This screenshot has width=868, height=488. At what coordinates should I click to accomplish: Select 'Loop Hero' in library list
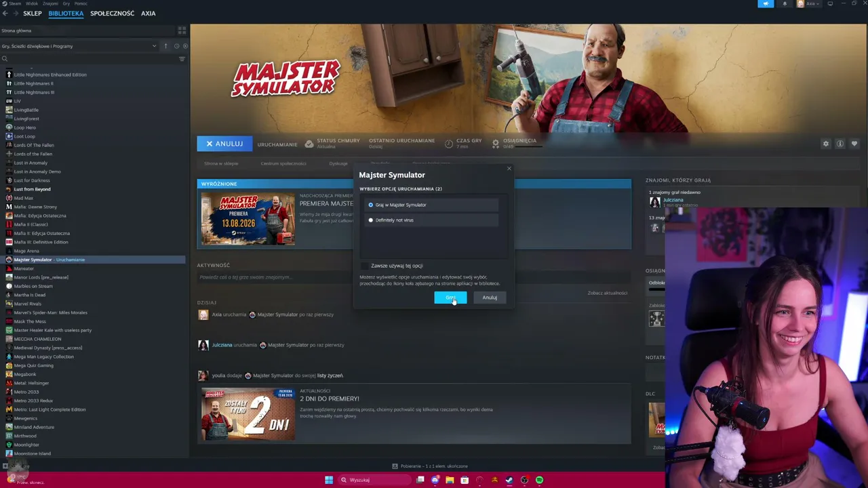[25, 127]
